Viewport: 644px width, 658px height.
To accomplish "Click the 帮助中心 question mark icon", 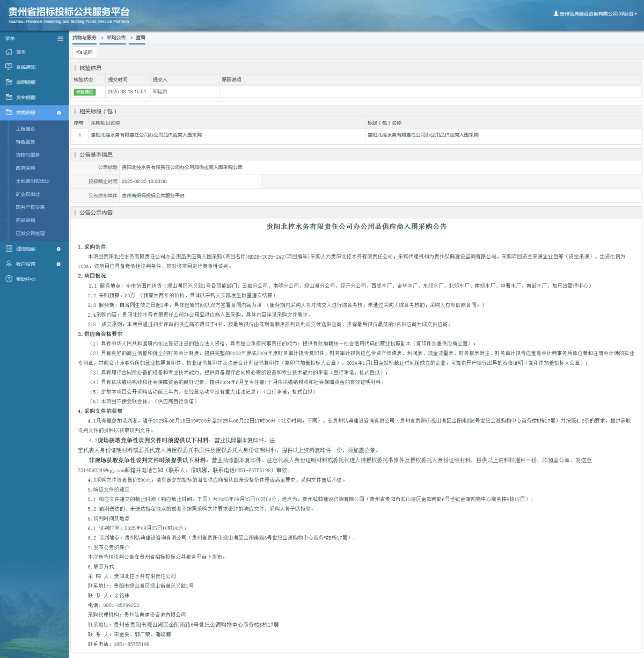I will point(9,279).
